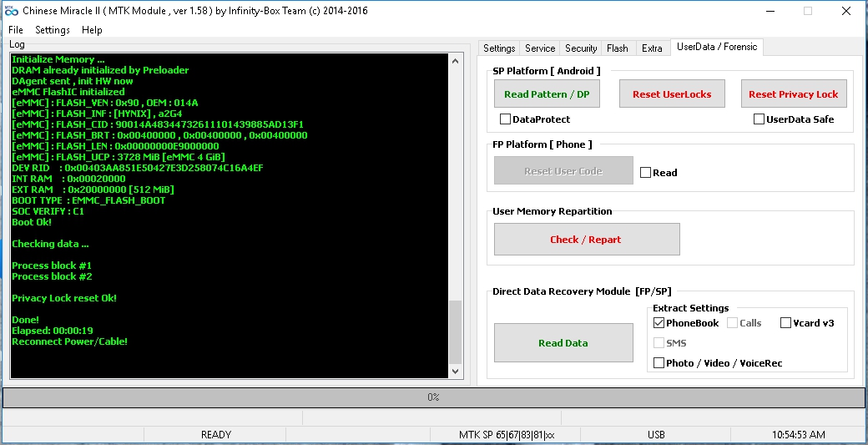
Task: Close the Chinese Miracle II window
Action: pos(846,11)
